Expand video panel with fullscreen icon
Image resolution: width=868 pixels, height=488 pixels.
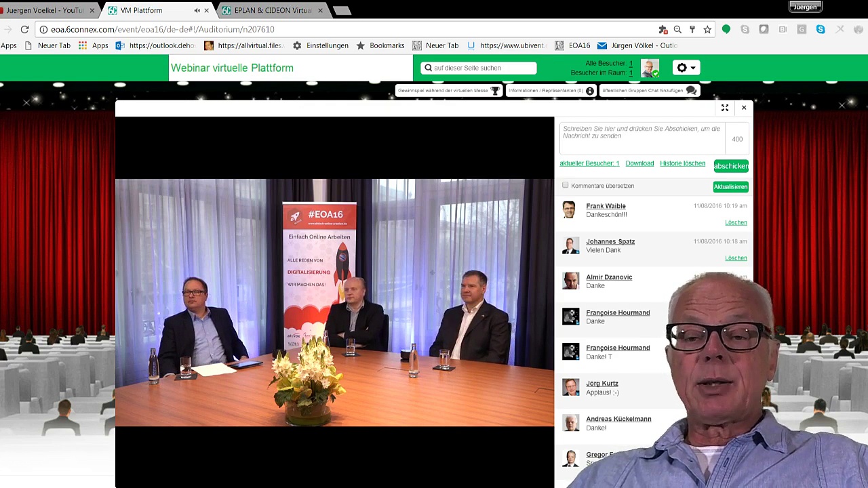pos(725,108)
